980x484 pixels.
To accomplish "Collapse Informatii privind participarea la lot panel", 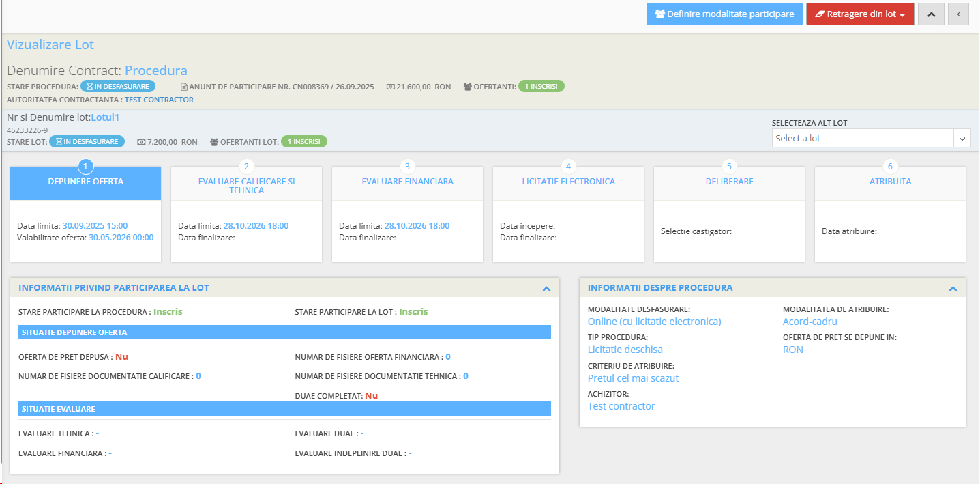I will tap(546, 289).
